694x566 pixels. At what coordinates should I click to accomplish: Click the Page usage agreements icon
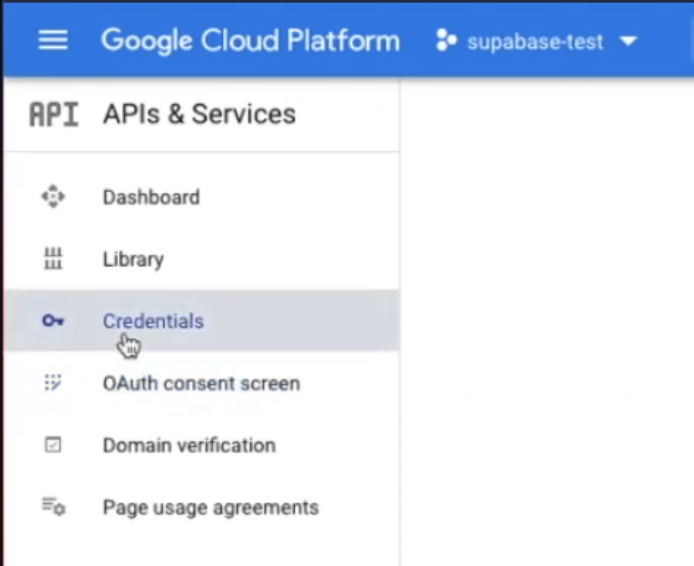(53, 507)
